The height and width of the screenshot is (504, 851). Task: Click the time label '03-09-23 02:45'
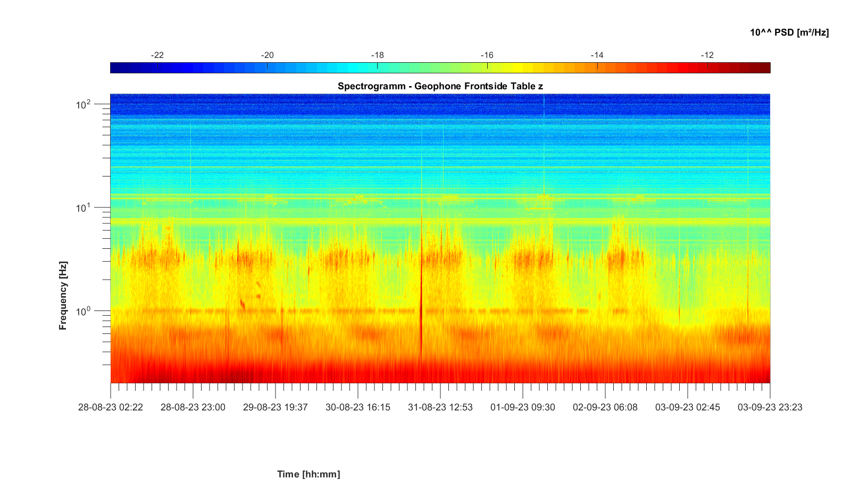click(688, 407)
